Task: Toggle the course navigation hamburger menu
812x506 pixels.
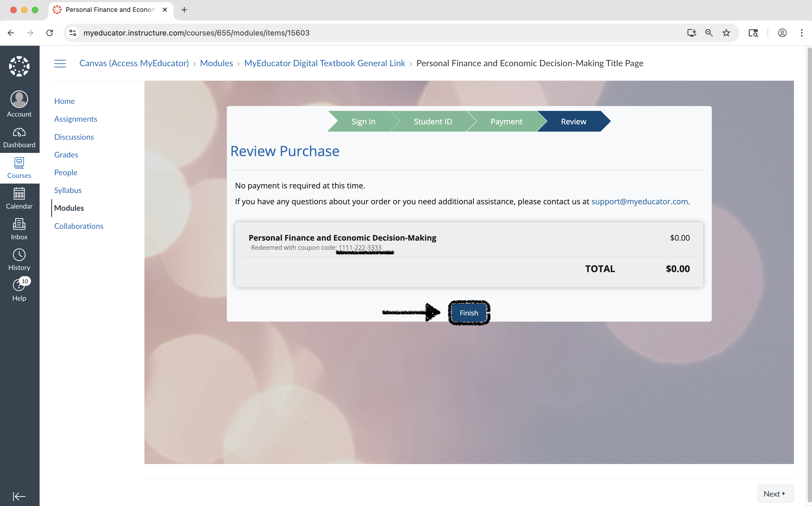Action: 60,63
